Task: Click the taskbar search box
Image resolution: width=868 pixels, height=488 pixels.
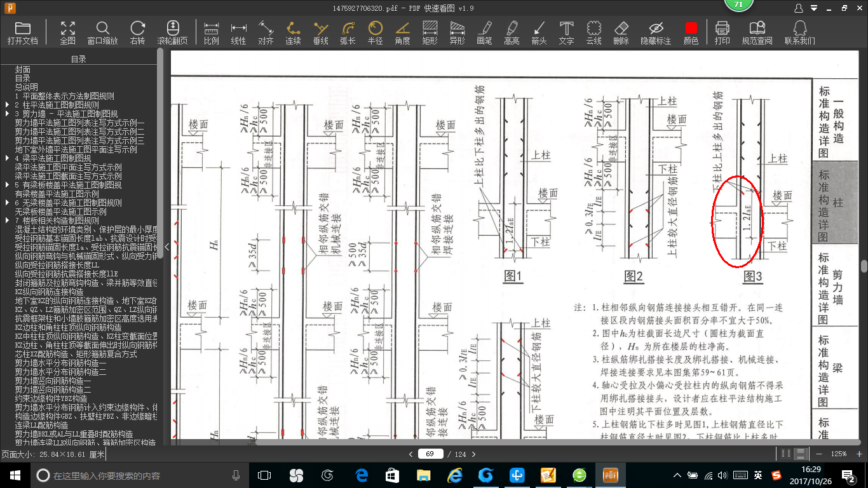Action: pos(139,475)
